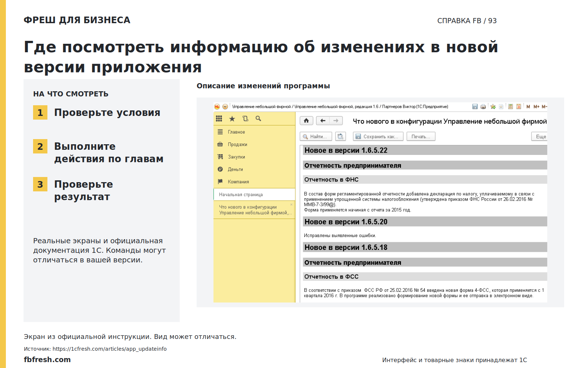Open the round dropdown menu beside 1C logo
Screen dimensions: 588x368
pos(225,107)
